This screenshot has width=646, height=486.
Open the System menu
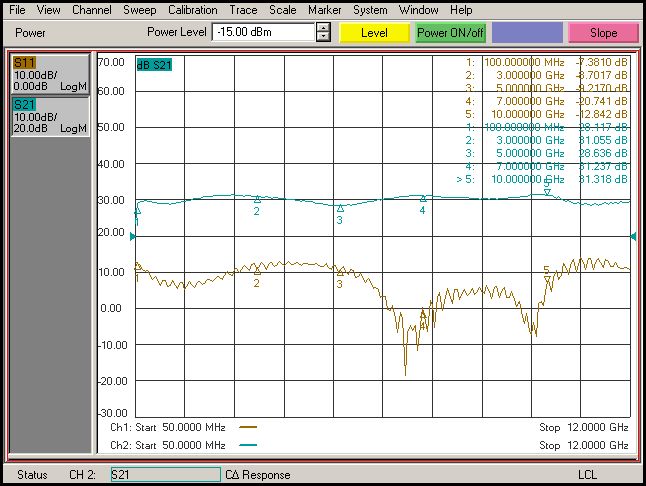tap(370, 9)
